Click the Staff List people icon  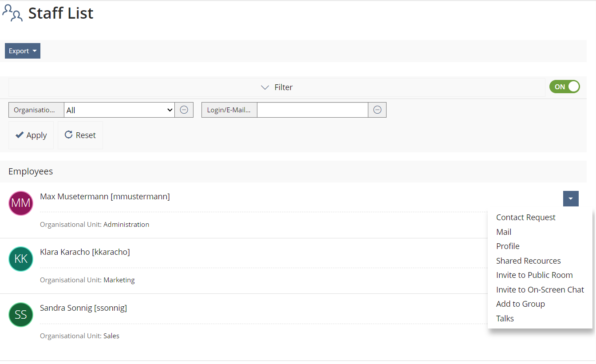pos(12,13)
